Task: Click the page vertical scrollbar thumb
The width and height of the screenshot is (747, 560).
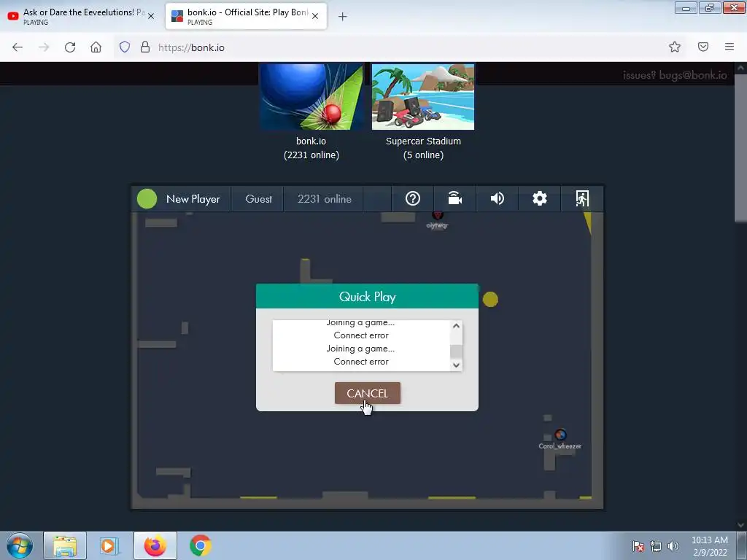Action: click(x=740, y=147)
